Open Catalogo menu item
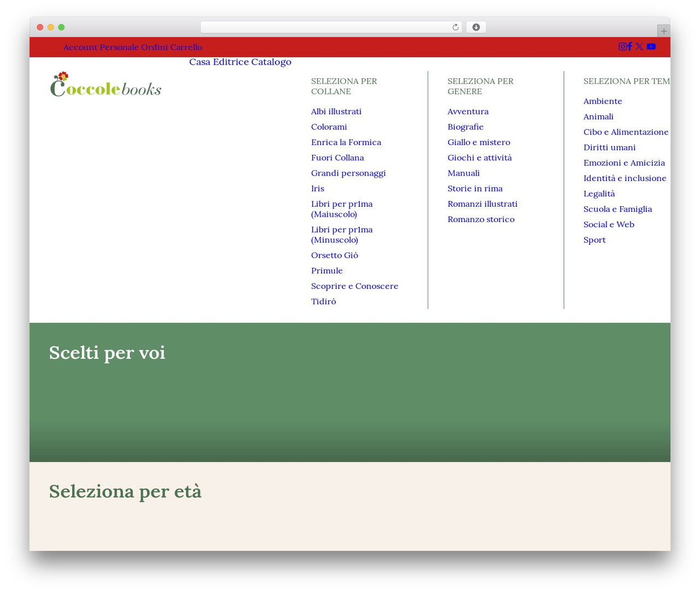Screen dimensions: 700x593 click(271, 62)
